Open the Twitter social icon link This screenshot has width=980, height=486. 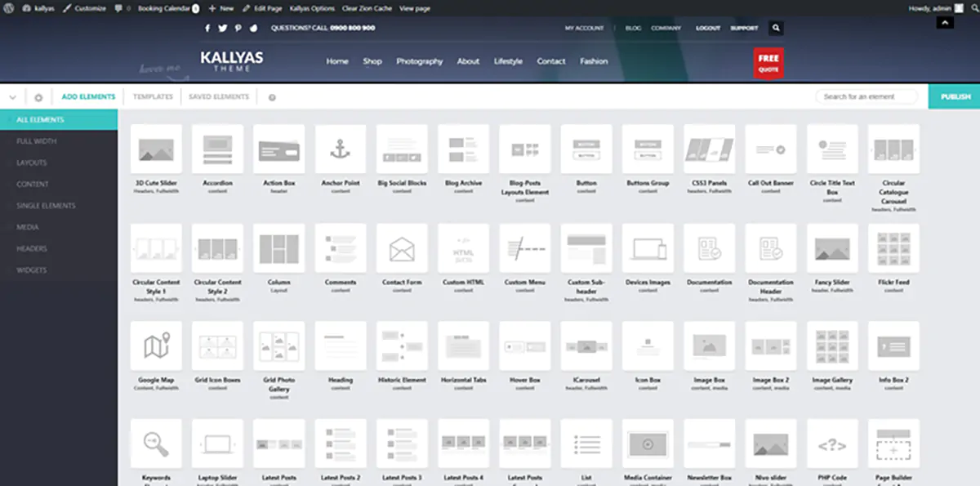[222, 28]
